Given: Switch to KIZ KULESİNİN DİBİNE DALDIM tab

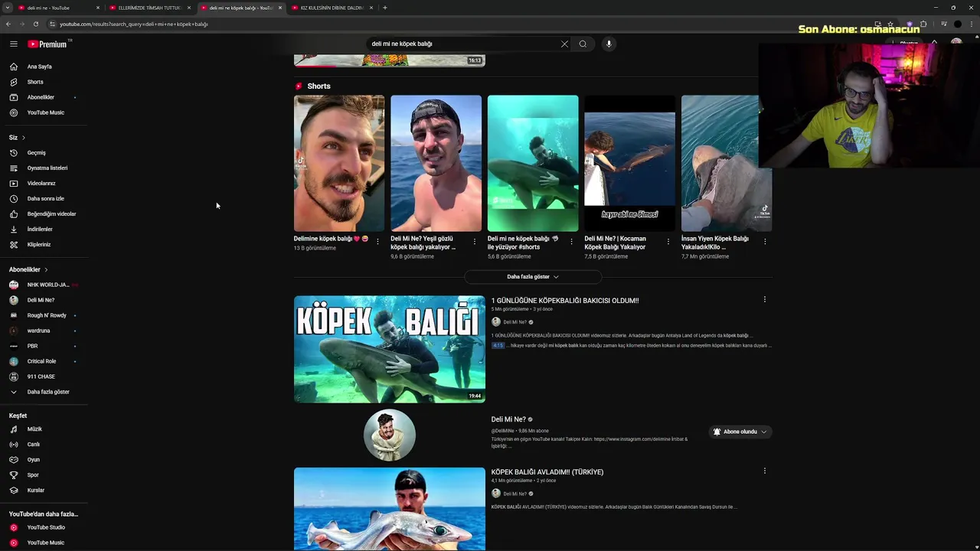Looking at the screenshot, I should click(x=332, y=8).
